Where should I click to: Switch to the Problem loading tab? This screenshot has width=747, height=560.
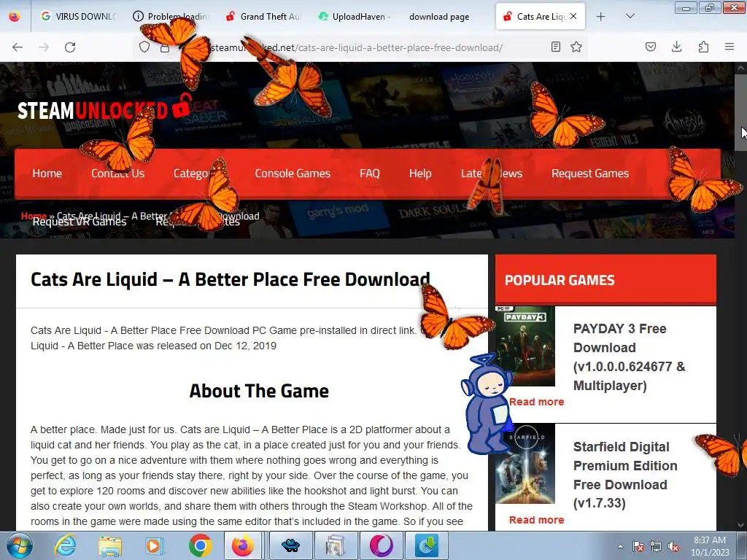pyautogui.click(x=171, y=16)
